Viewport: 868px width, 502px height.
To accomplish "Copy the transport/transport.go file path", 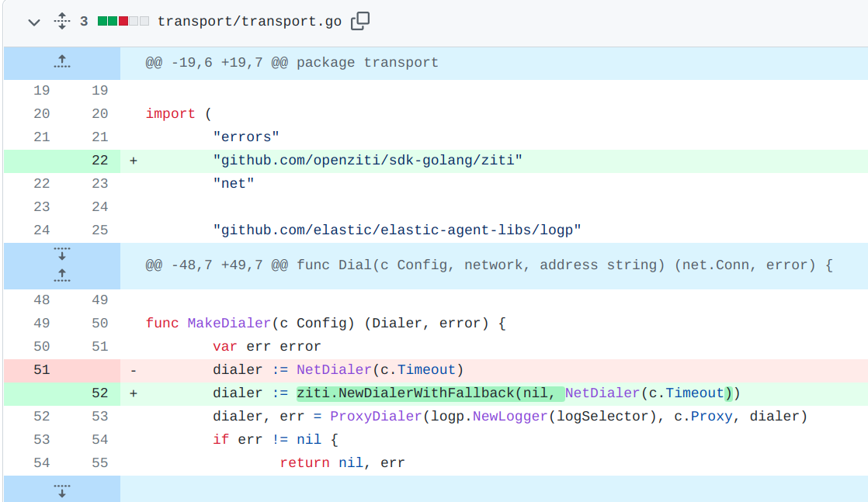I will point(360,21).
